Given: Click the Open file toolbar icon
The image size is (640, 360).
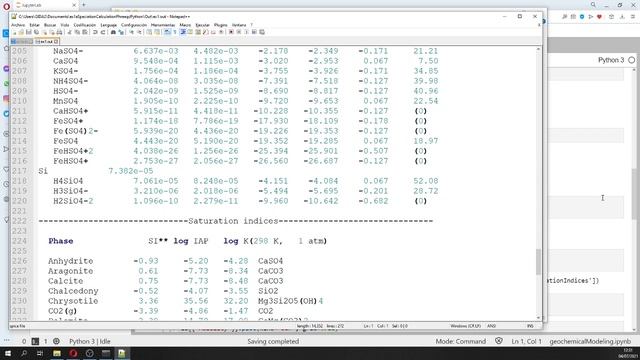Looking at the screenshot, I should 21,32.
